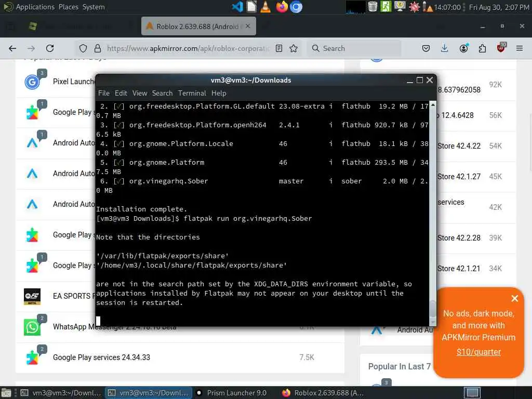Image resolution: width=532 pixels, height=399 pixels.
Task: Launch VLC media player from panel
Action: (265, 7)
